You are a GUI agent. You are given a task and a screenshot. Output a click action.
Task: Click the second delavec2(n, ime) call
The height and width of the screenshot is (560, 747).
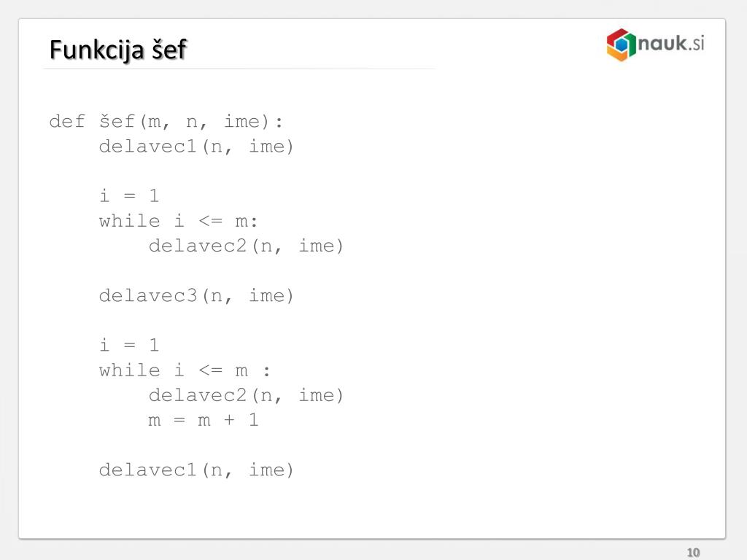[x=246, y=396]
